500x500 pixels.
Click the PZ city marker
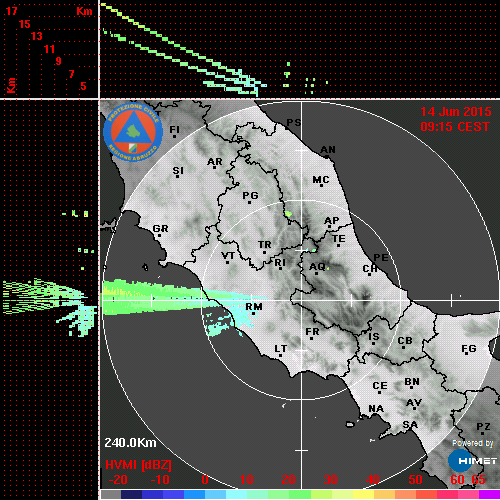[483, 427]
